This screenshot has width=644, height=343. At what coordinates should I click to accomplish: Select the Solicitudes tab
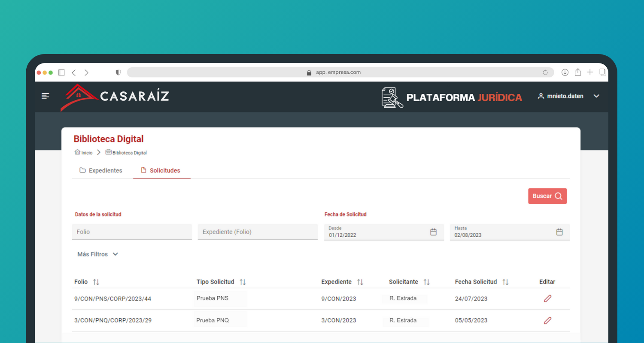coord(161,171)
